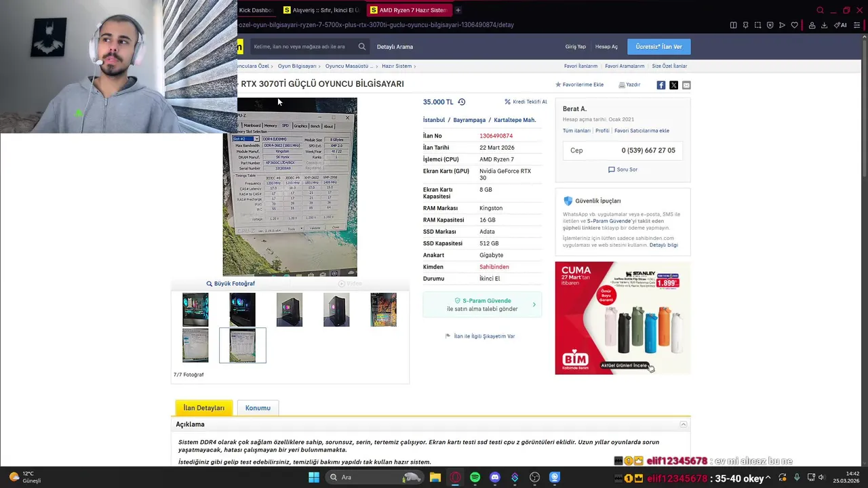Click the send to My Flow arrow icon
This screenshot has height=488, width=868.
[782, 25]
